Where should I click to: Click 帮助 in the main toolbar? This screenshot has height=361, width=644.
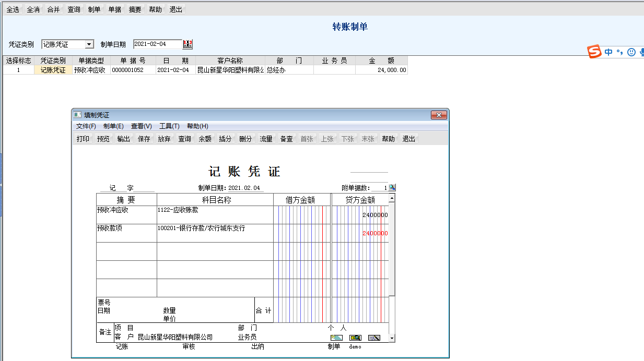pos(155,9)
